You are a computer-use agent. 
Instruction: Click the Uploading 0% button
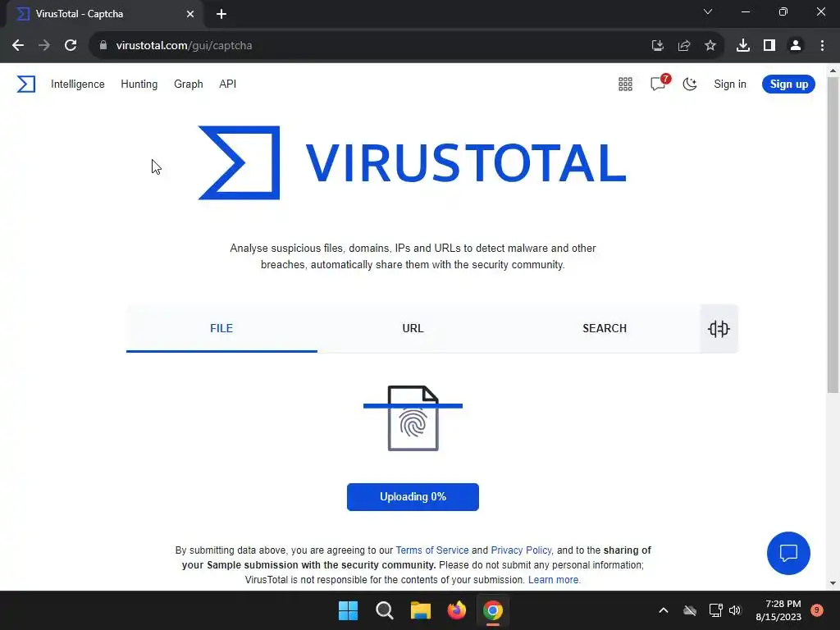coord(413,496)
